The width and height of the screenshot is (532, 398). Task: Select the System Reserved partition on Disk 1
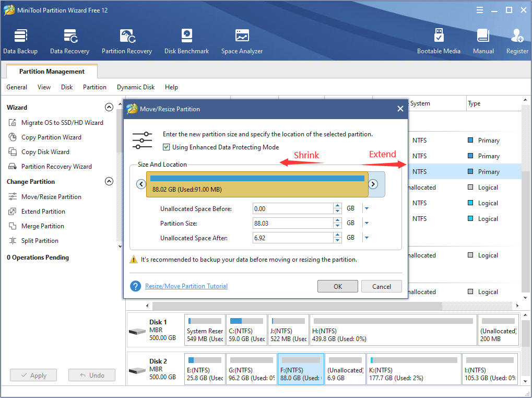(x=205, y=330)
